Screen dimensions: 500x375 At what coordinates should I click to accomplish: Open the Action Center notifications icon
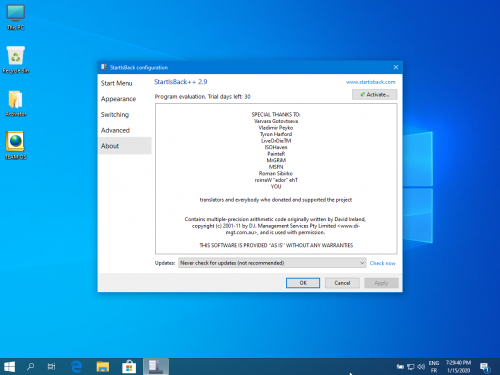pos(485,367)
